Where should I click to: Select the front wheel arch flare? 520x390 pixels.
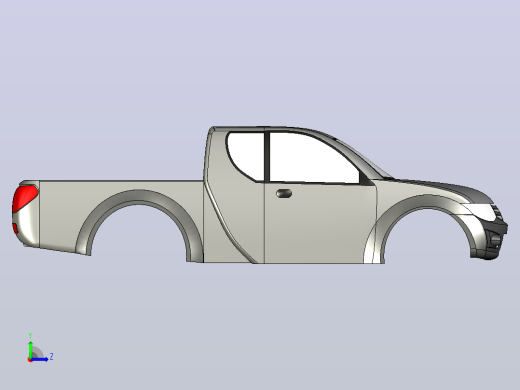tap(427, 202)
